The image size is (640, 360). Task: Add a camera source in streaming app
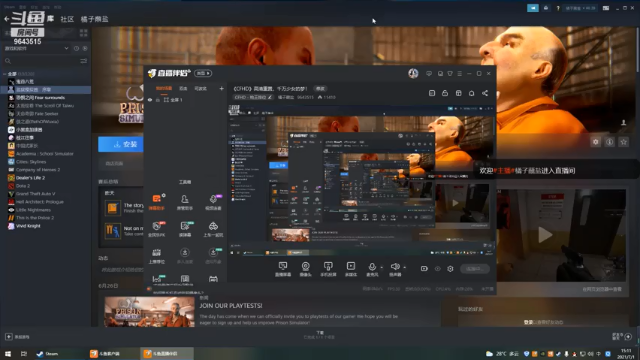point(305,269)
